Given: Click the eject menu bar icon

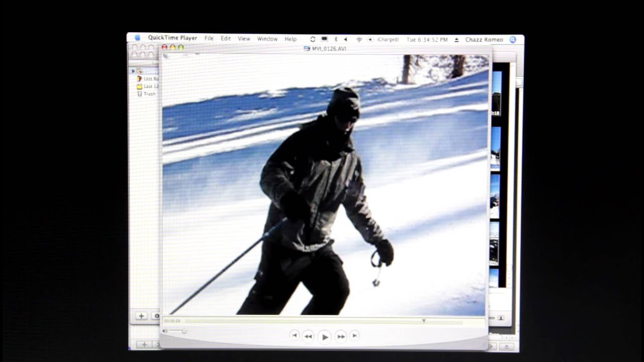Looking at the screenshot, I should (457, 40).
